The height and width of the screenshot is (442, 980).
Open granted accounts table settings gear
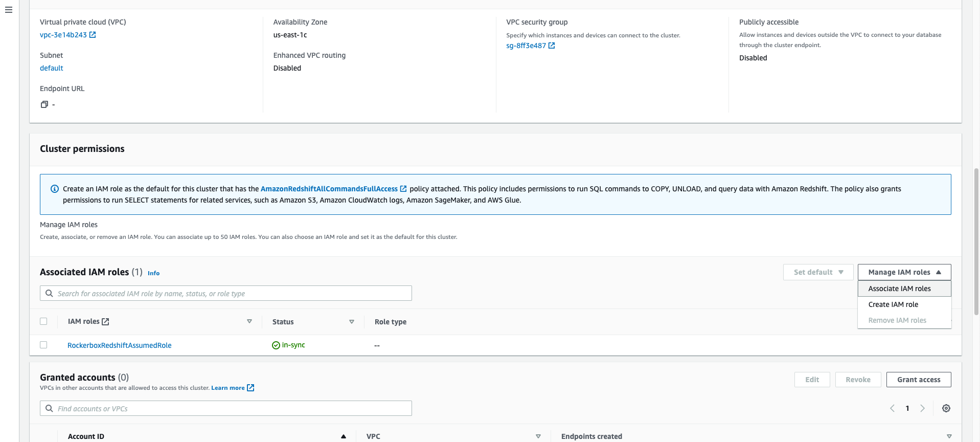coord(946,408)
